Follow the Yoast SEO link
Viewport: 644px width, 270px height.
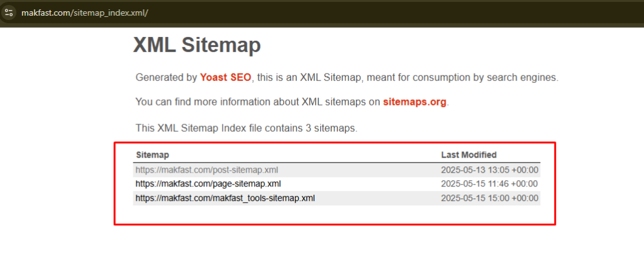[x=226, y=77]
